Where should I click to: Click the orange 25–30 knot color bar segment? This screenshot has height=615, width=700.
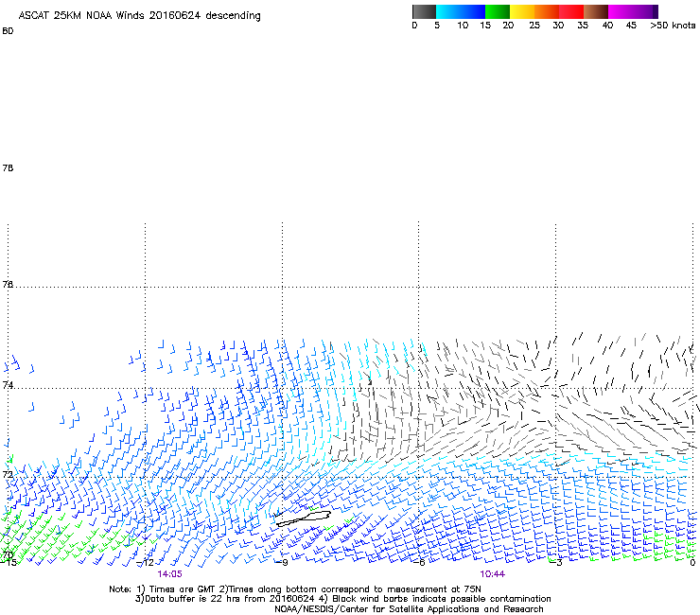[x=547, y=11]
